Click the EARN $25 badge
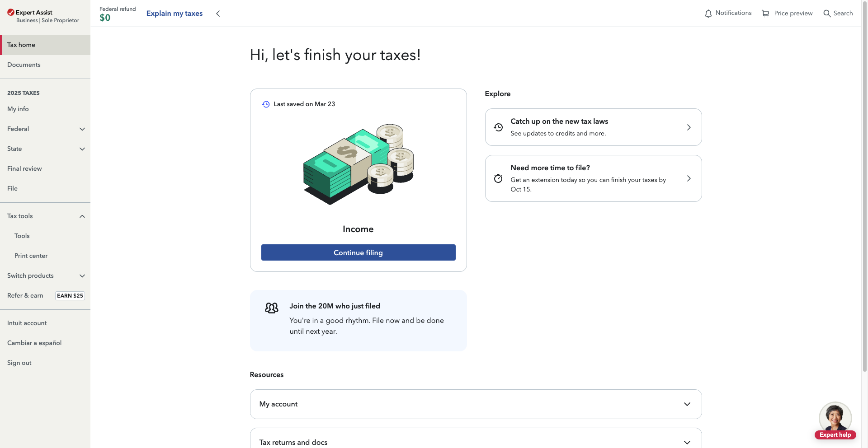Image resolution: width=868 pixels, height=448 pixels. tap(70, 296)
